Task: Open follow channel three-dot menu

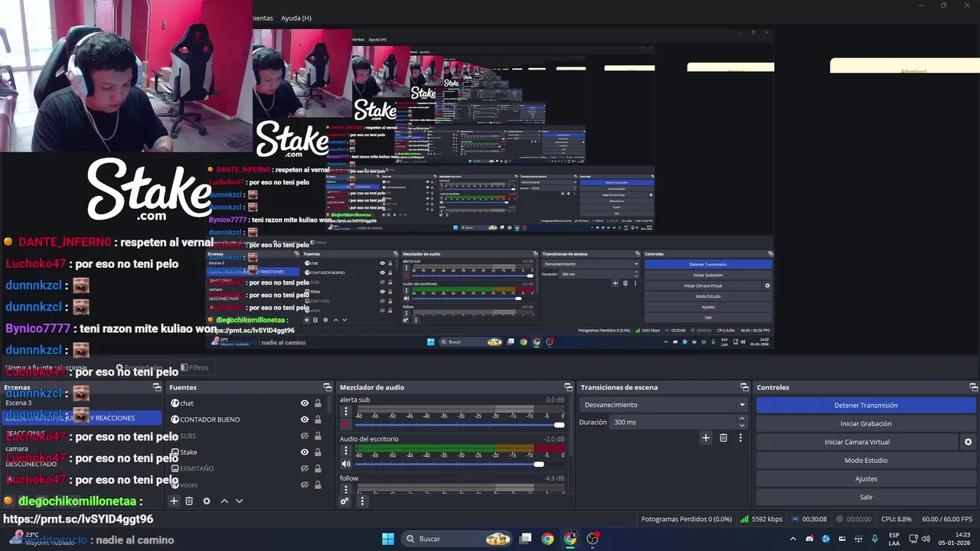Action: pyautogui.click(x=346, y=489)
